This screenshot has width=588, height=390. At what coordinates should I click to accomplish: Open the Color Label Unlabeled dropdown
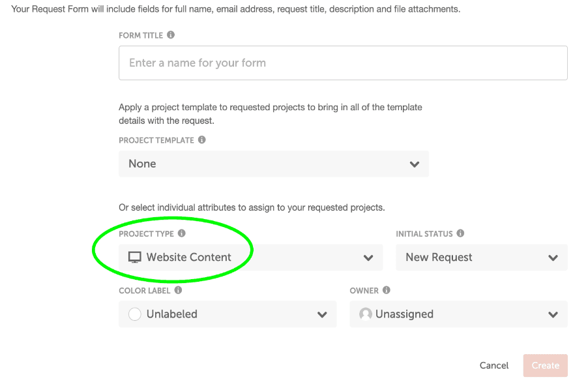coord(228,314)
